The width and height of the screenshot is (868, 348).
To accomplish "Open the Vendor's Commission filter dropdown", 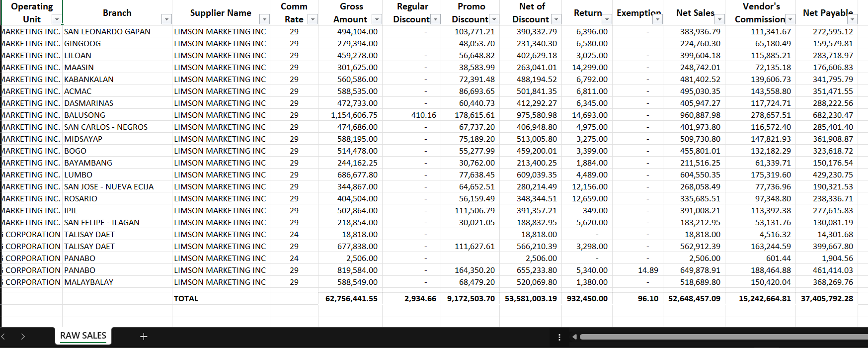I will tap(790, 19).
